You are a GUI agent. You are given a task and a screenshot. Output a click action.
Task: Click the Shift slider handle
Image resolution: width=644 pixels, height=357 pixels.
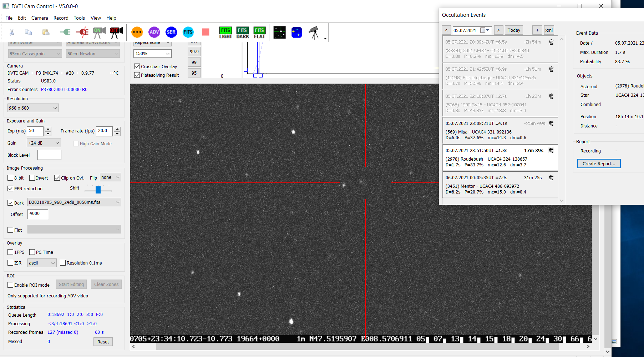pyautogui.click(x=98, y=190)
